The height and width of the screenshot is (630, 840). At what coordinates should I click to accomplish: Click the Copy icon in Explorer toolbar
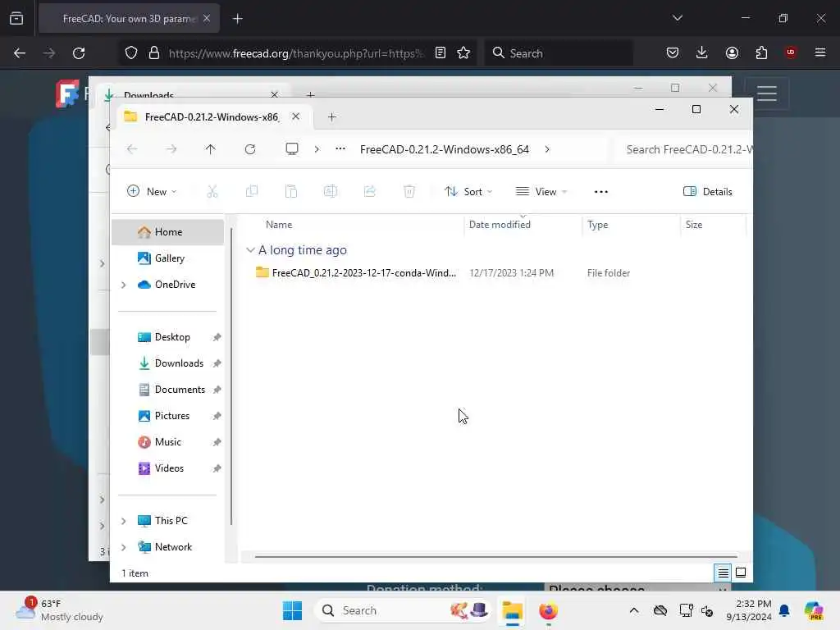point(251,191)
